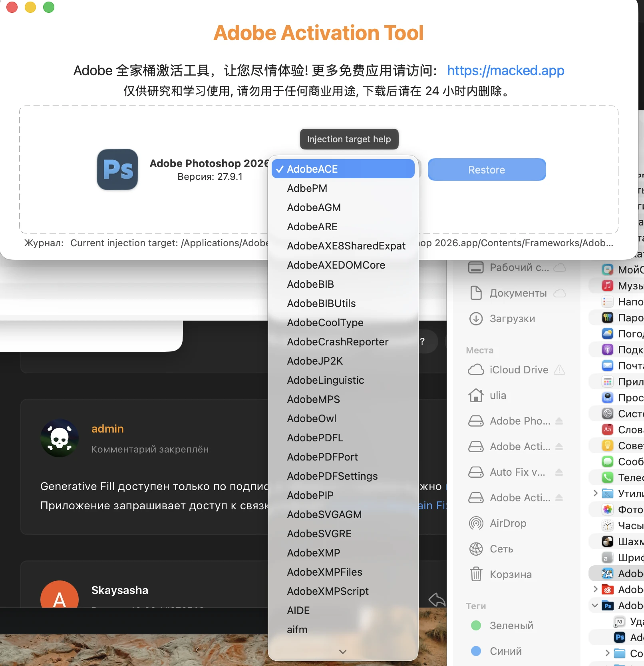Click the Skaysasha commenter name
Viewport: 644px width, 666px height.
coord(120,590)
